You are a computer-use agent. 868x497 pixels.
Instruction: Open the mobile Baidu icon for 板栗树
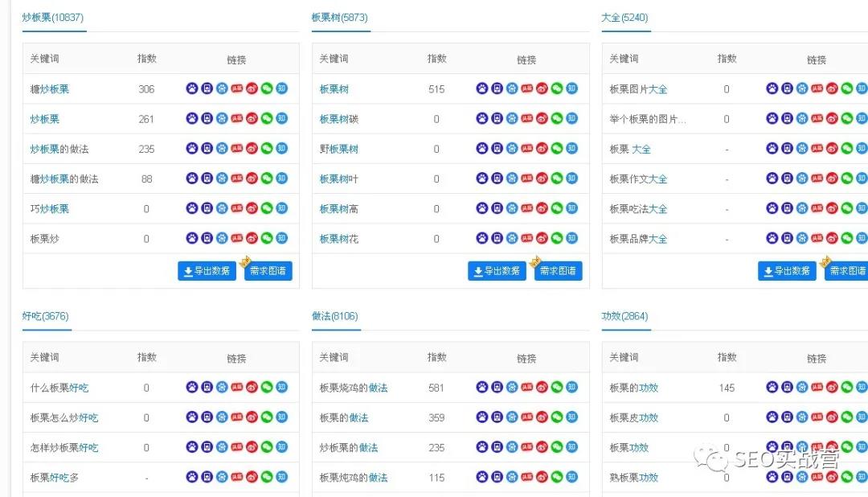click(x=496, y=89)
